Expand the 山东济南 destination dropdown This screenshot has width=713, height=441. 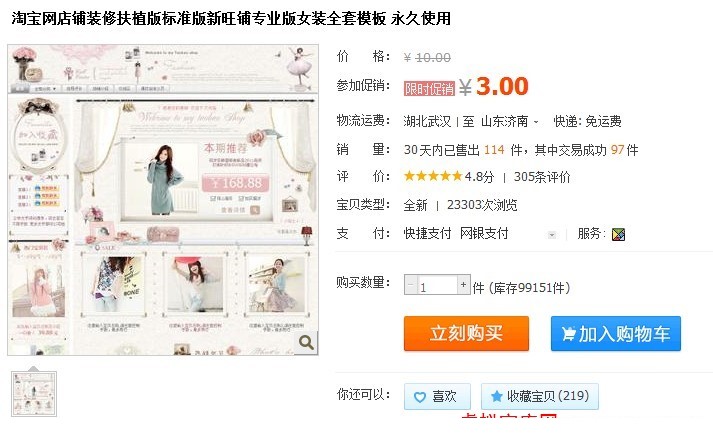536,122
